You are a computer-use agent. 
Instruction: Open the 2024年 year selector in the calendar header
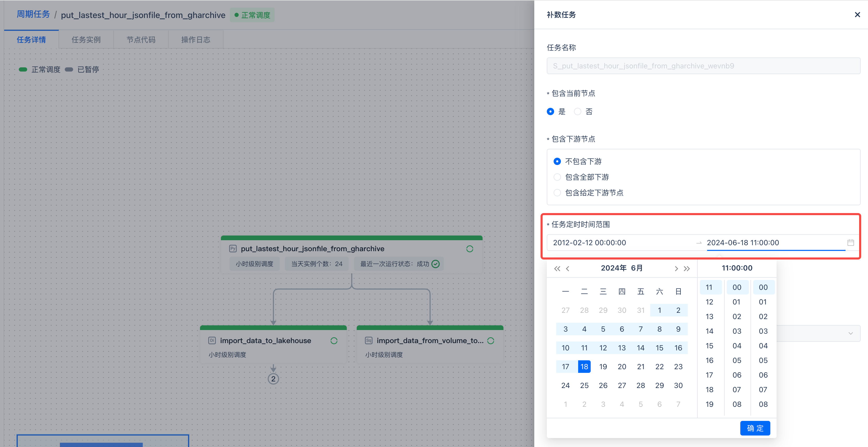[614, 268]
